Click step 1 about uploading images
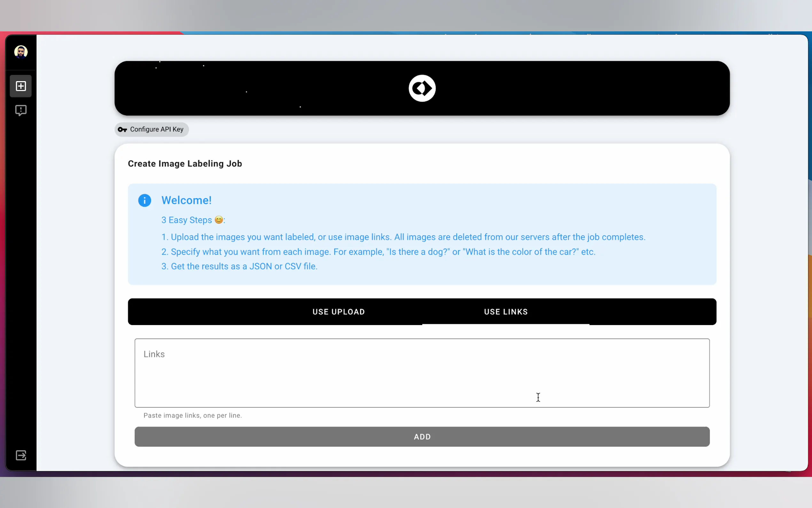This screenshot has height=508, width=812. pyautogui.click(x=403, y=237)
